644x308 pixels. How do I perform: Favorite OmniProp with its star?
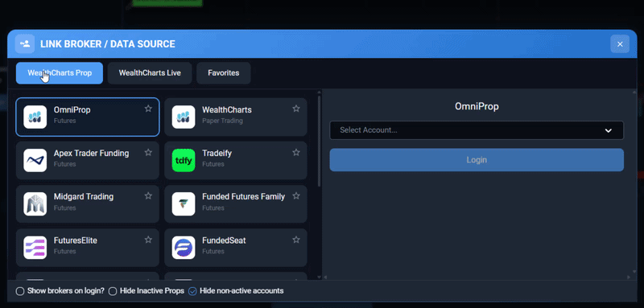[x=148, y=109]
